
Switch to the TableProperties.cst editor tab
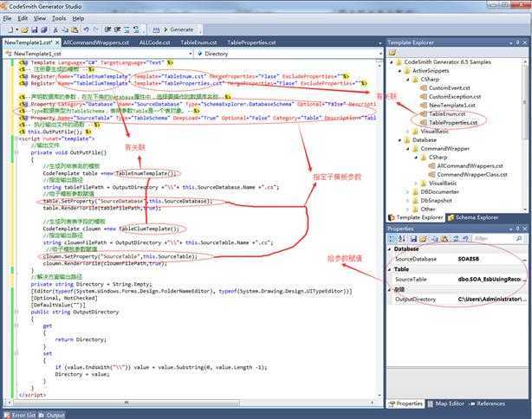pos(251,42)
